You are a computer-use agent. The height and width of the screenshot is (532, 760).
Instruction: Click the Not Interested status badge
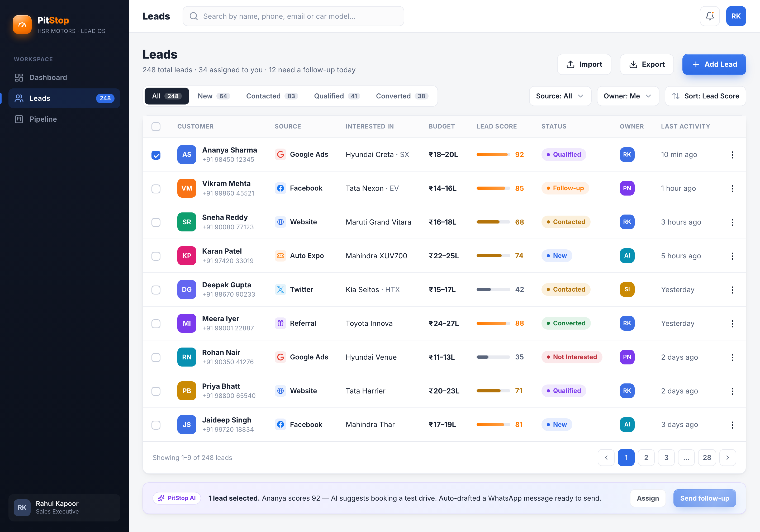[x=572, y=357]
